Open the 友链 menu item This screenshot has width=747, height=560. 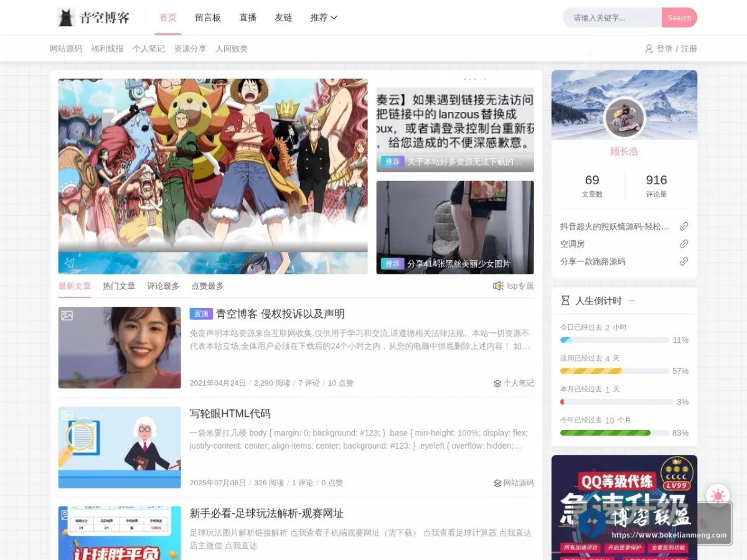(283, 17)
